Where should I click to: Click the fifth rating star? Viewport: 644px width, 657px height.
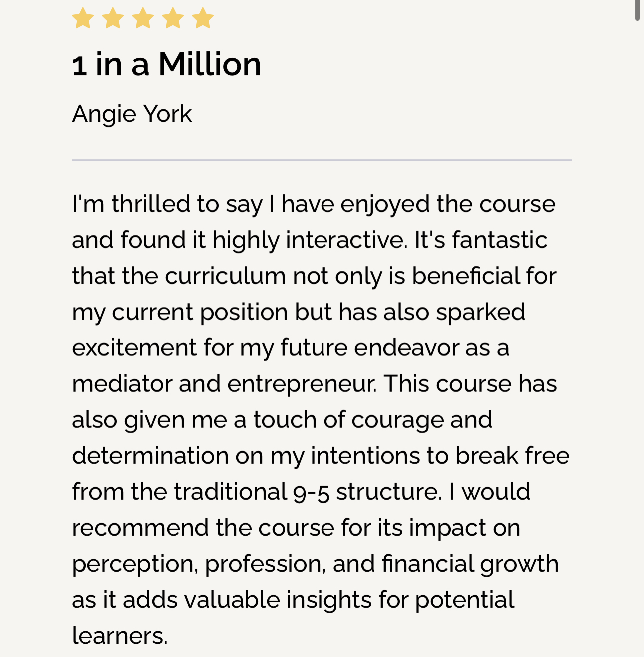203,18
